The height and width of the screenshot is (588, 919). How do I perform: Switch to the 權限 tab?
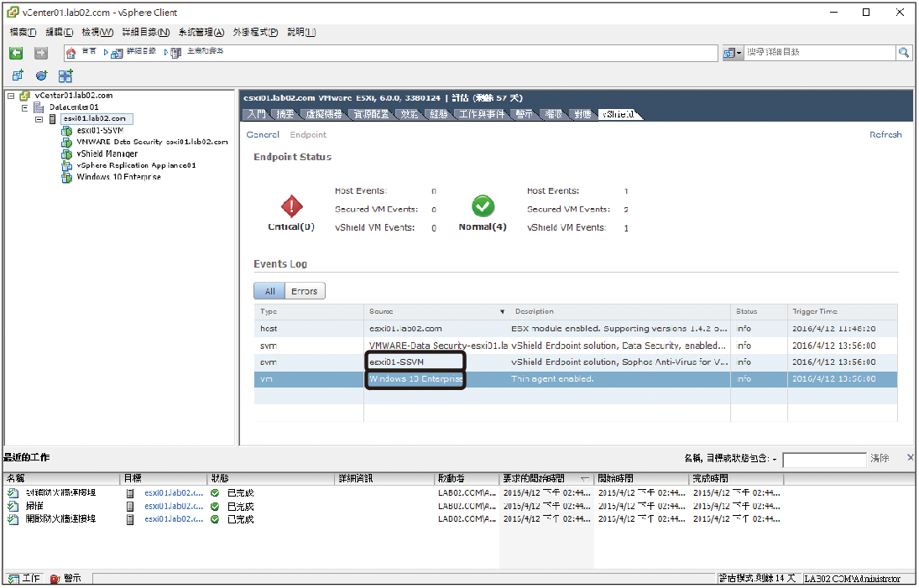pos(554,114)
